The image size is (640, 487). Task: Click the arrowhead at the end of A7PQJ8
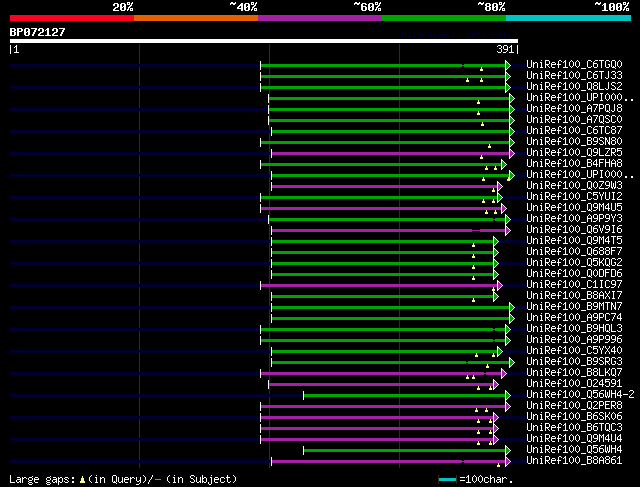point(512,109)
